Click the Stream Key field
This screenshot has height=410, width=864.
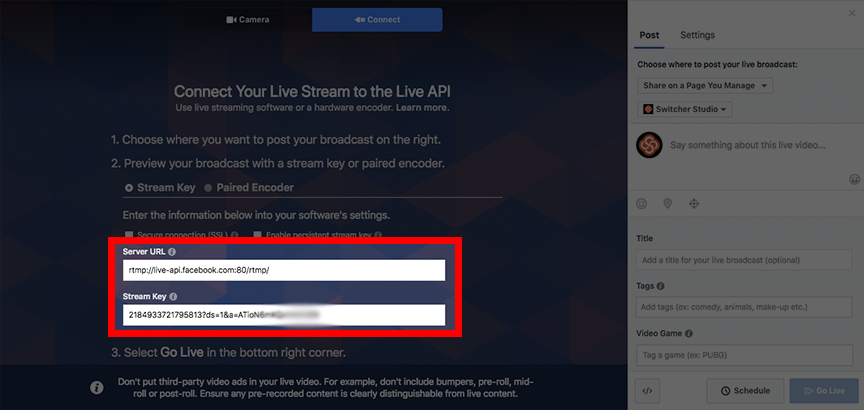coord(284,315)
